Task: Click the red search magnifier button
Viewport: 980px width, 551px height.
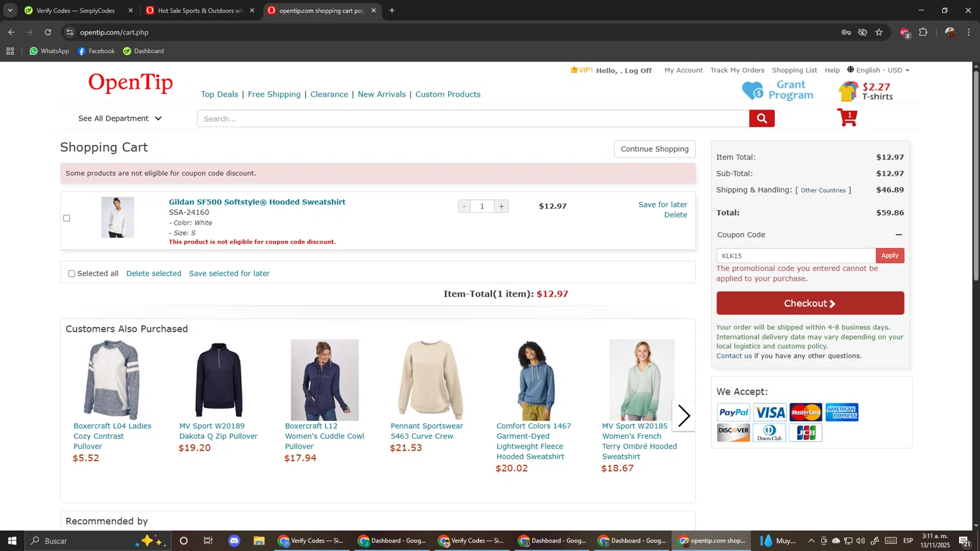Action: point(762,118)
